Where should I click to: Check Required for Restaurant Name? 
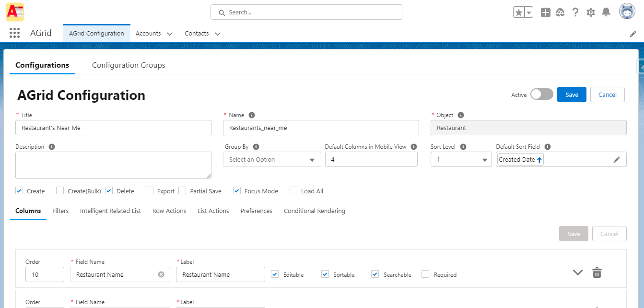click(425, 274)
